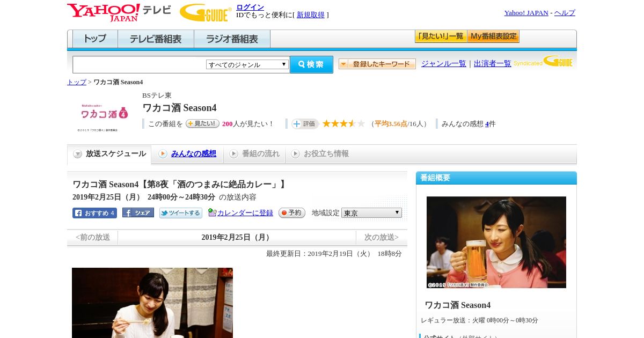Select the 放送スケジュール tab
The width and height of the screenshot is (644, 338).
pos(109,154)
